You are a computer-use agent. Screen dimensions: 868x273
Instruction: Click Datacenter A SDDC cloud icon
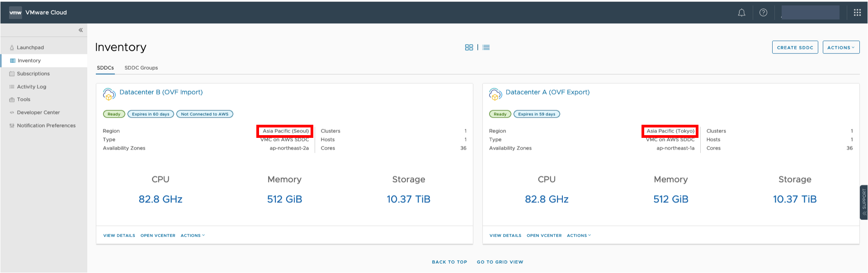495,94
